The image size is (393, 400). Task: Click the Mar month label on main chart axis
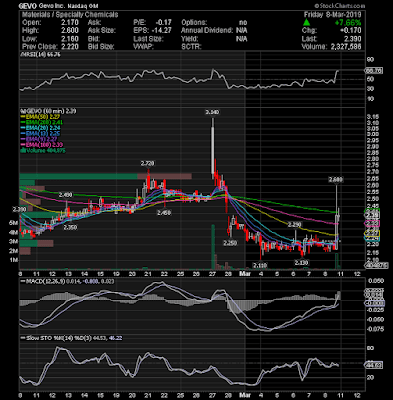(x=244, y=274)
